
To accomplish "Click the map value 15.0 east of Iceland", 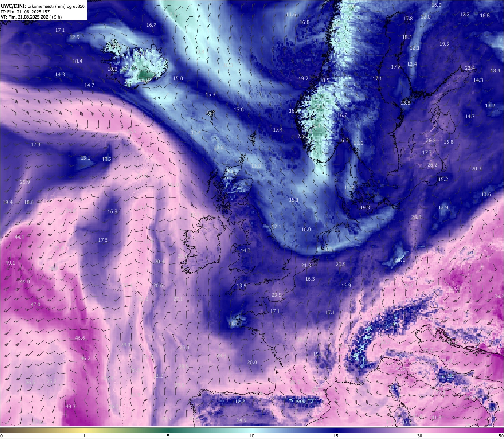I will coord(178,78).
